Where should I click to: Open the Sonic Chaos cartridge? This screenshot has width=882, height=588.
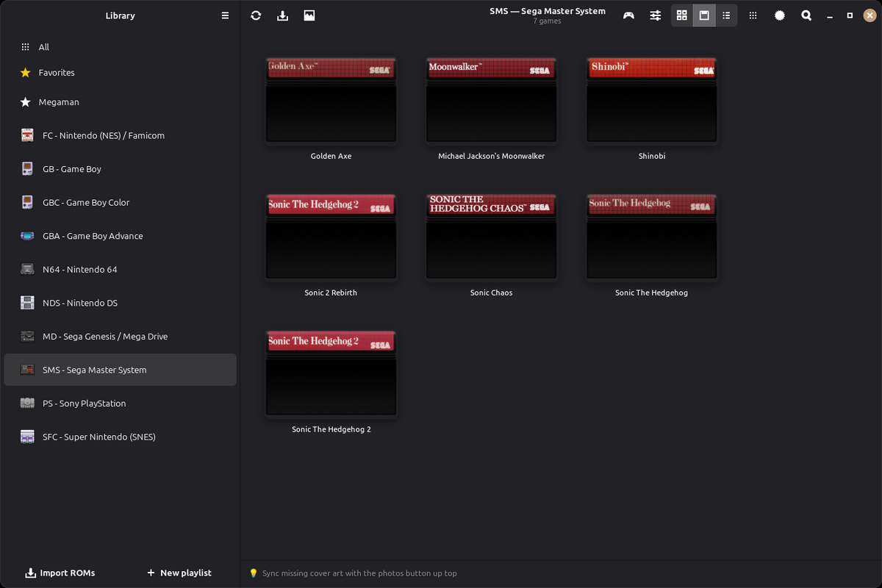(492, 237)
